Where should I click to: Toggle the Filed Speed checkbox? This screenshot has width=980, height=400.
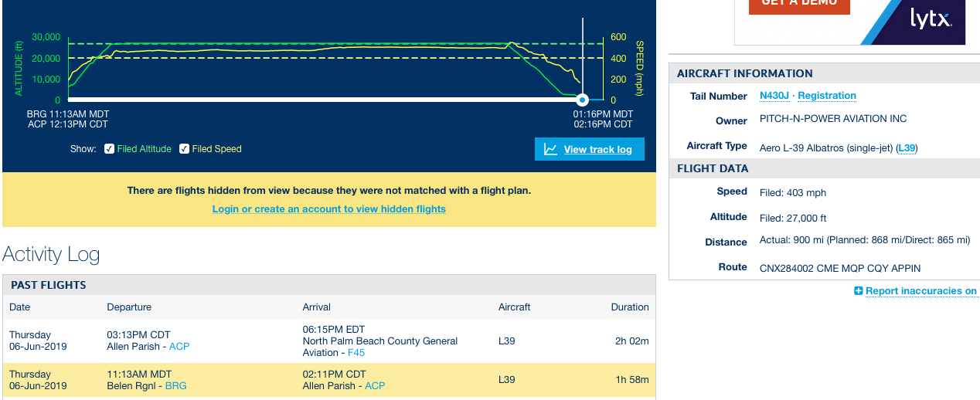coord(185,149)
